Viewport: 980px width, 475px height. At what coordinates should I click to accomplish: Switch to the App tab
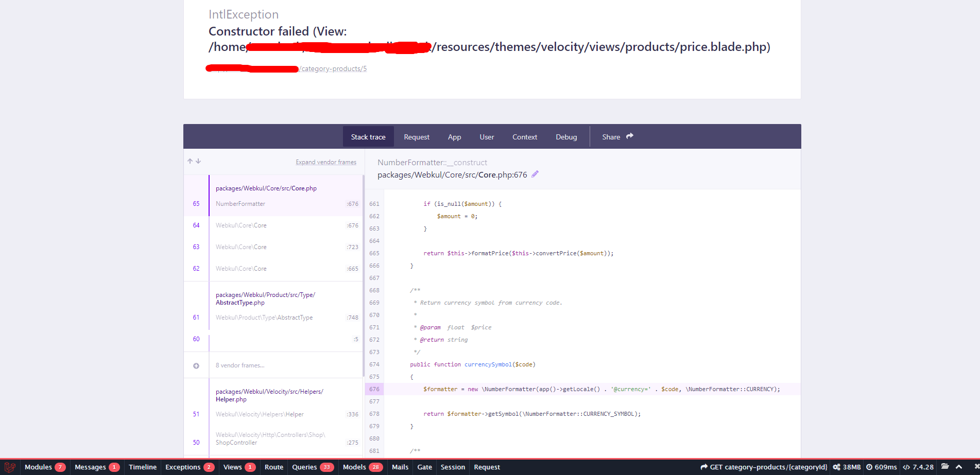click(x=454, y=137)
